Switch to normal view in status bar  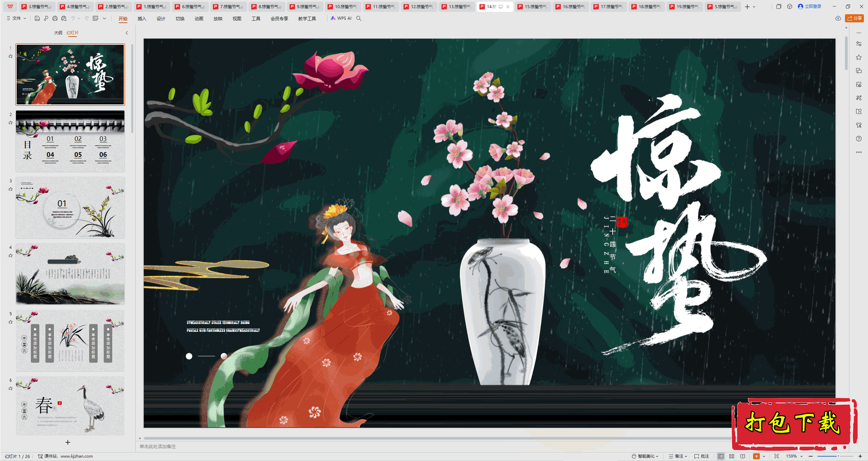point(721,456)
